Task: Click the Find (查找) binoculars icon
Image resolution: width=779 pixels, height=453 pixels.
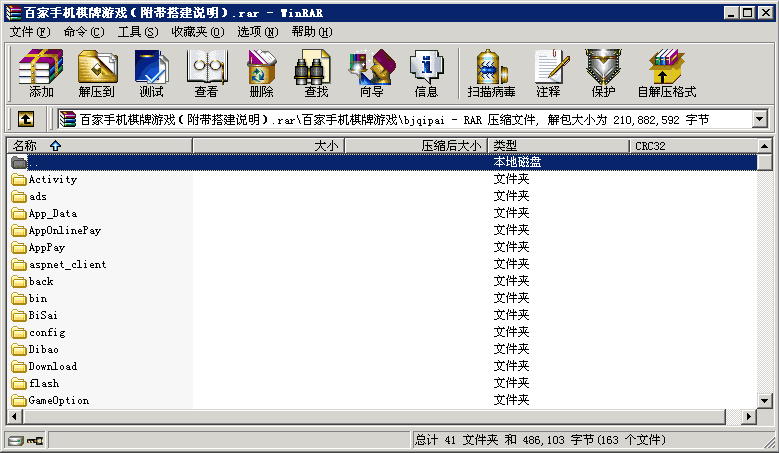Action: [x=316, y=74]
